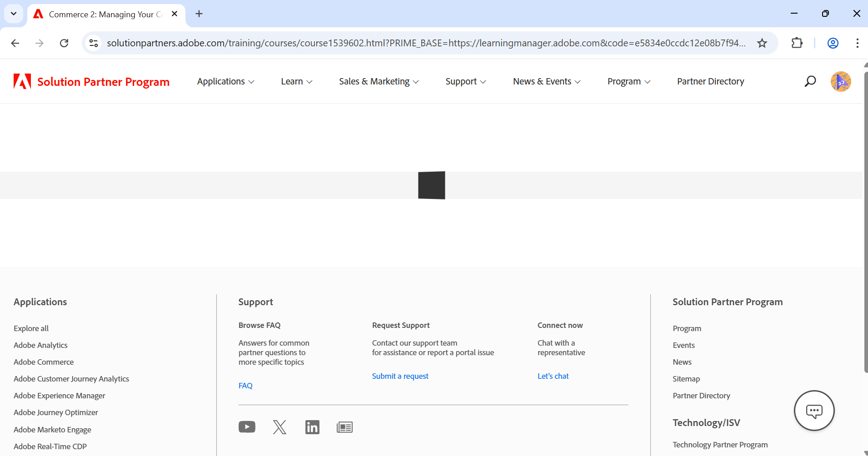
Task: Open Adobe Journey Optimizer link
Action: [56, 412]
